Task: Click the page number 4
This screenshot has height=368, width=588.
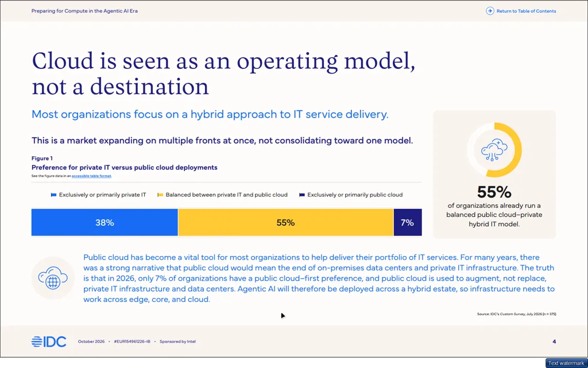Action: pyautogui.click(x=554, y=342)
